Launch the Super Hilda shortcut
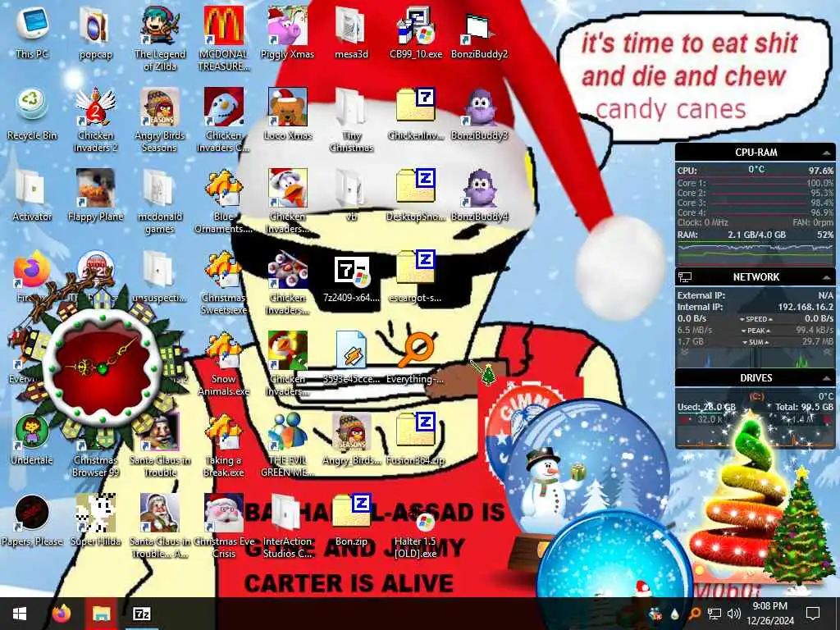This screenshot has width=840, height=630. pyautogui.click(x=95, y=521)
